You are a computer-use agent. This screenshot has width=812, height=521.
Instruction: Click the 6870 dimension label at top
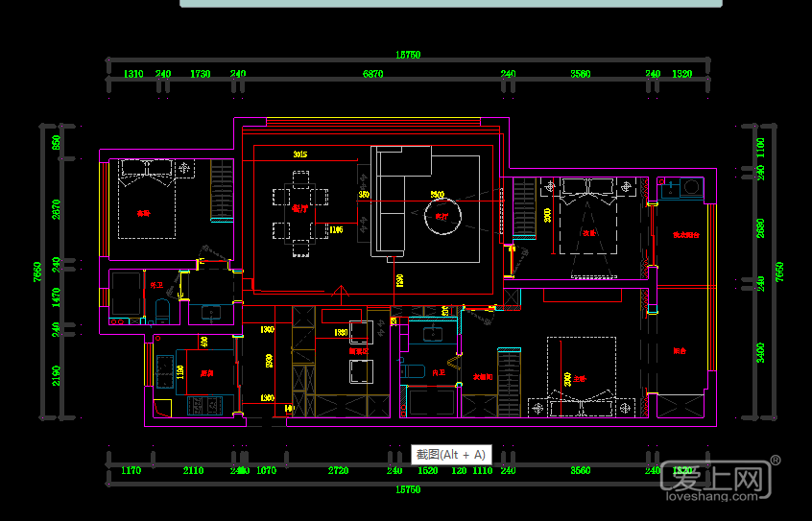coord(372,74)
